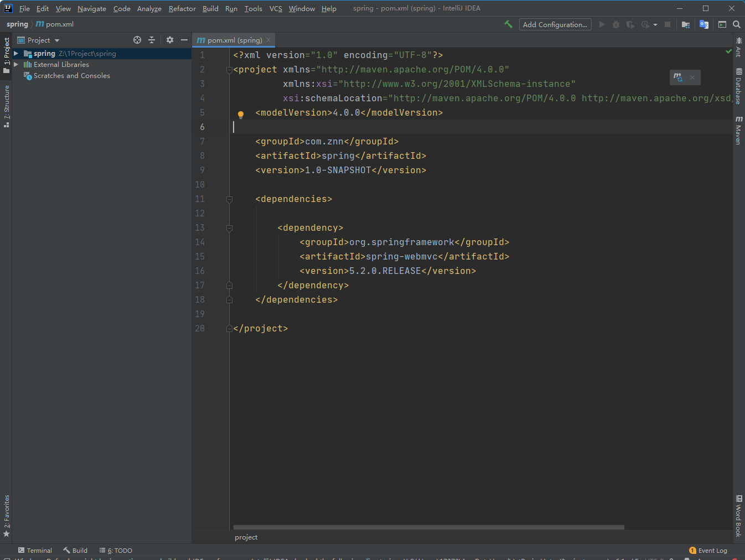The height and width of the screenshot is (560, 745).
Task: Open the Project panel settings gear
Action: coord(170,40)
